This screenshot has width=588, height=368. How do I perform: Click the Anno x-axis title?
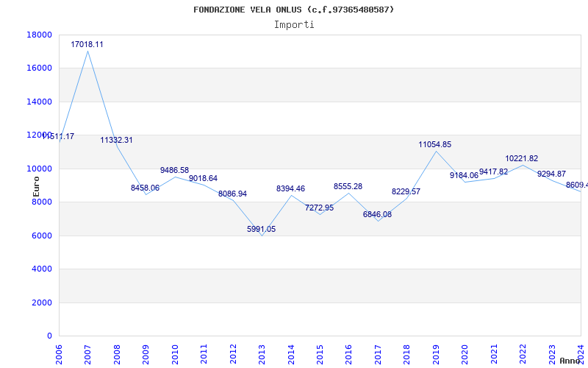coord(570,361)
